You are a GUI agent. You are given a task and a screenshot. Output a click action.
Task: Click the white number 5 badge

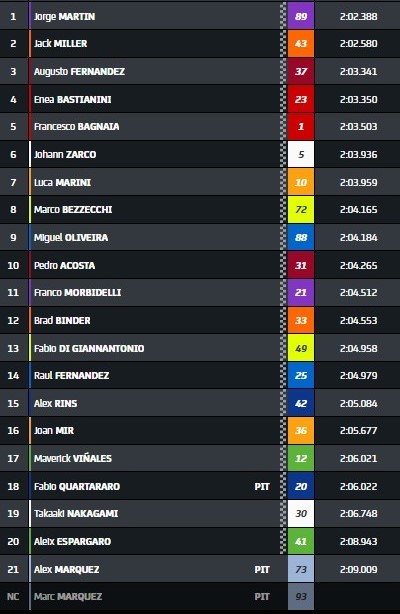(x=300, y=154)
